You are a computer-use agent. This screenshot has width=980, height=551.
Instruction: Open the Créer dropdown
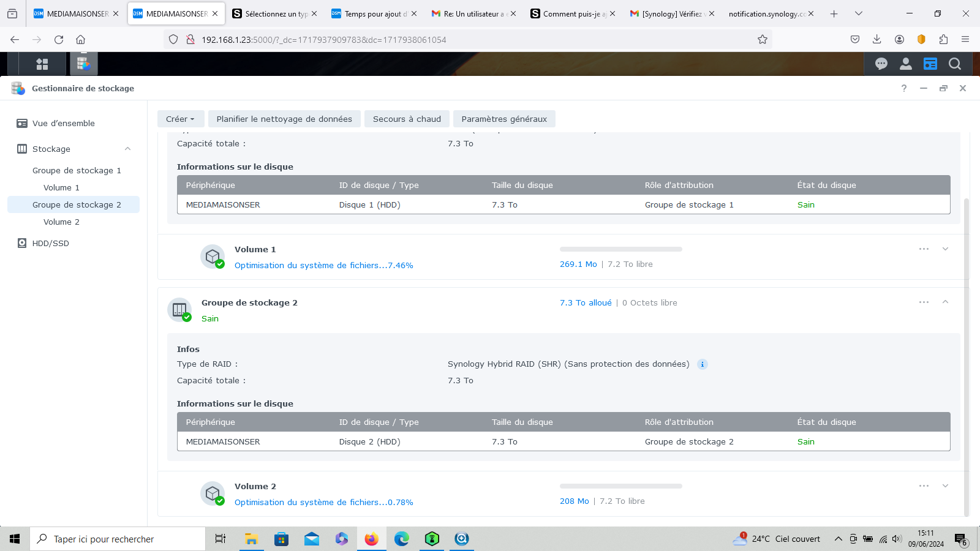(180, 119)
